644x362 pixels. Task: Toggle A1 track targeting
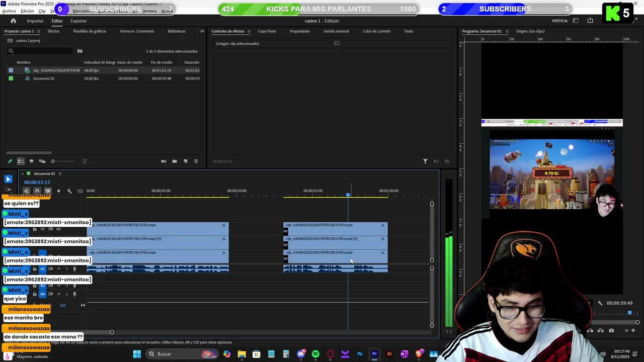pyautogui.click(x=42, y=269)
